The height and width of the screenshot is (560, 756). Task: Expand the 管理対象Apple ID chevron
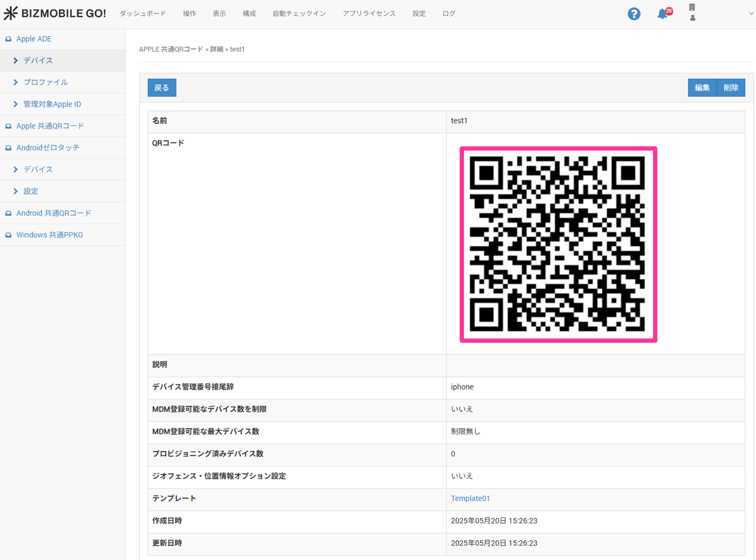click(16, 104)
